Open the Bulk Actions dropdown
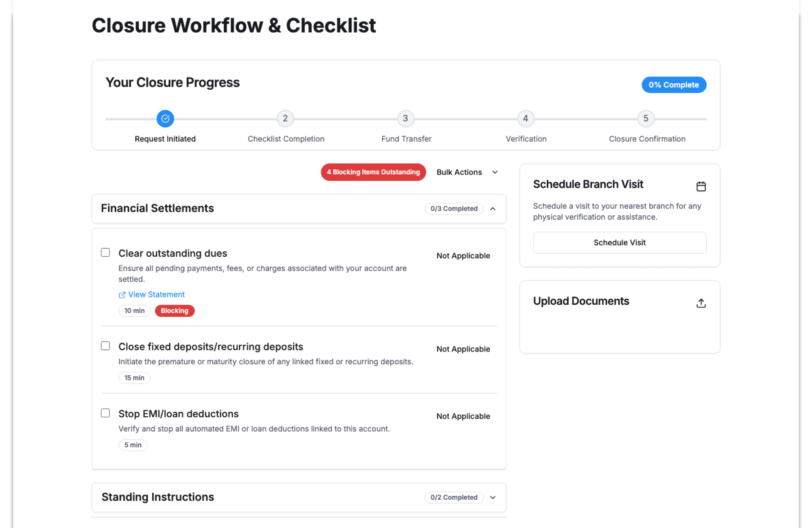812x528 pixels. click(x=467, y=172)
